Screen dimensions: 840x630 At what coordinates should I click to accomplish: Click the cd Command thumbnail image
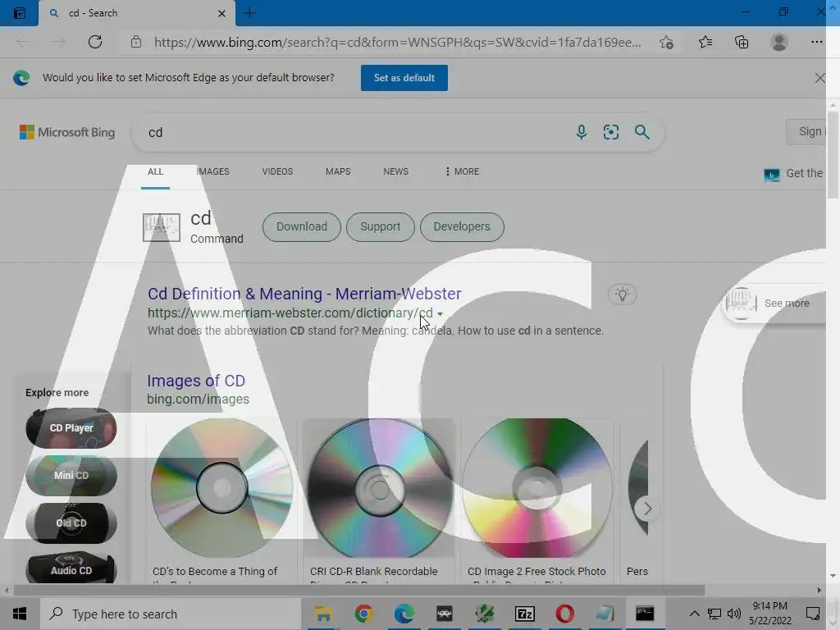coord(162,228)
